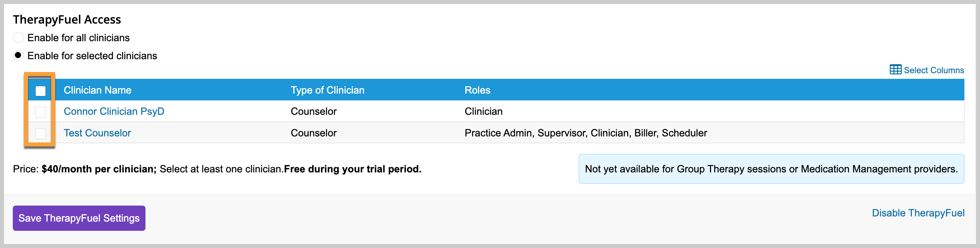Click Counselor type cell in Test Counselor row
This screenshot has height=248, width=980.
314,133
